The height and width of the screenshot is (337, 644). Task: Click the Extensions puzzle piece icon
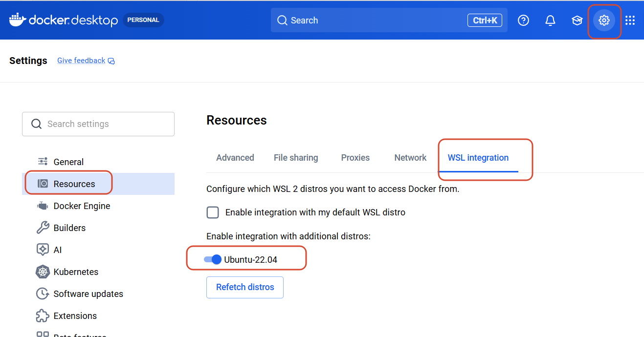coord(43,316)
